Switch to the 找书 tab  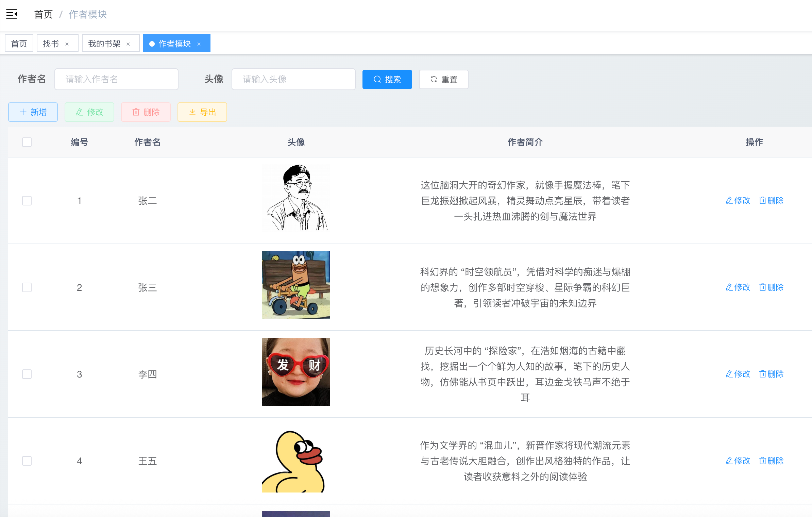click(51, 44)
